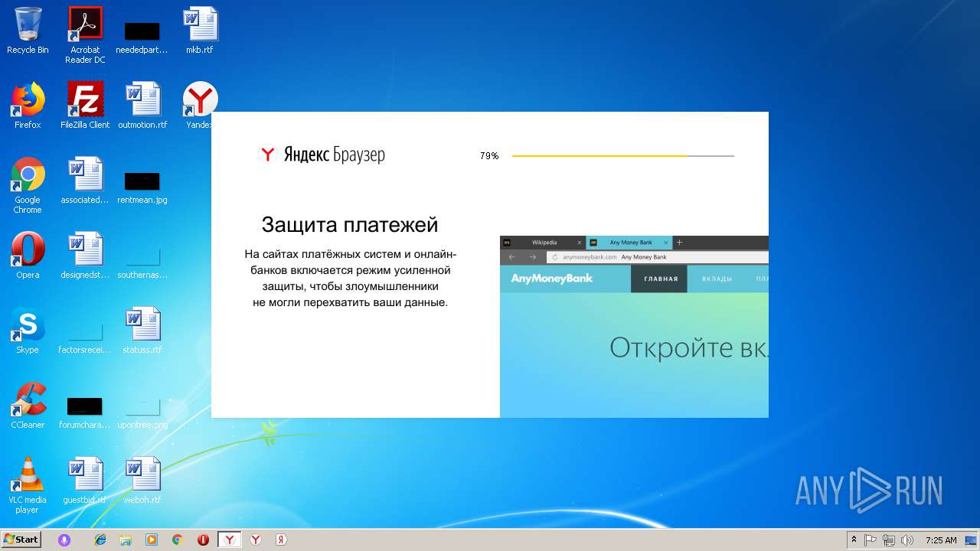The image size is (980, 551).
Task: Open the Opera desktop shortcut
Action: coord(28,256)
